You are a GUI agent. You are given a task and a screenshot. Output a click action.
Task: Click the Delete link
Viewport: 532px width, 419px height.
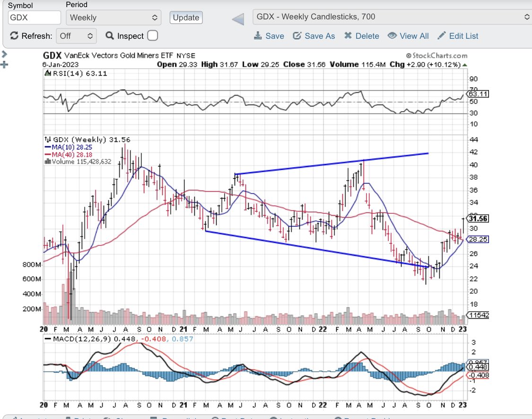coord(367,36)
